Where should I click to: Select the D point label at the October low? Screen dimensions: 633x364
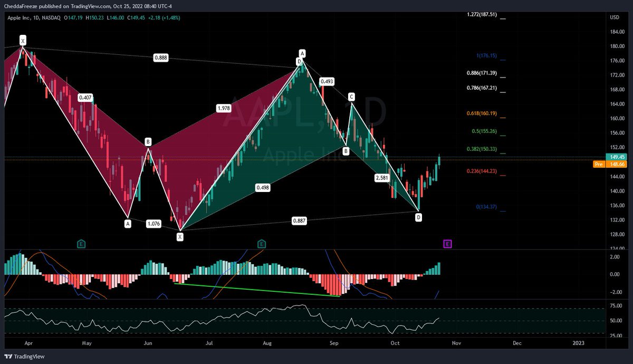[418, 217]
